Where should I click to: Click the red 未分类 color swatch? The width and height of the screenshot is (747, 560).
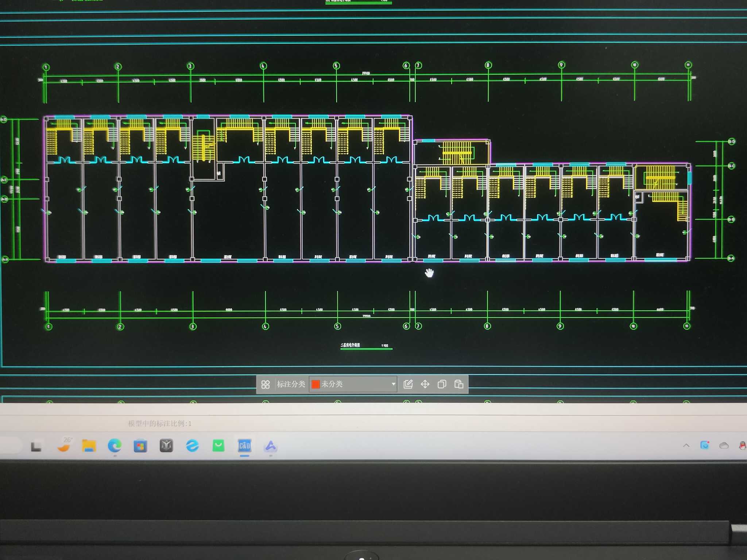point(316,384)
